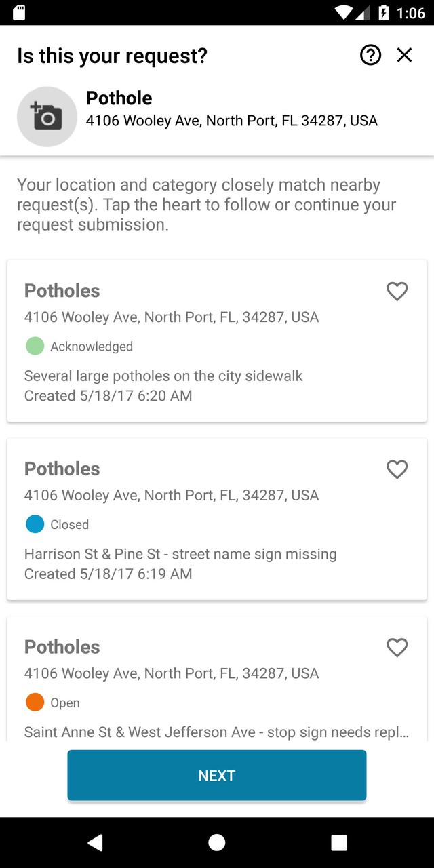
Task: Tap the Android back navigation button
Action: coord(95,842)
